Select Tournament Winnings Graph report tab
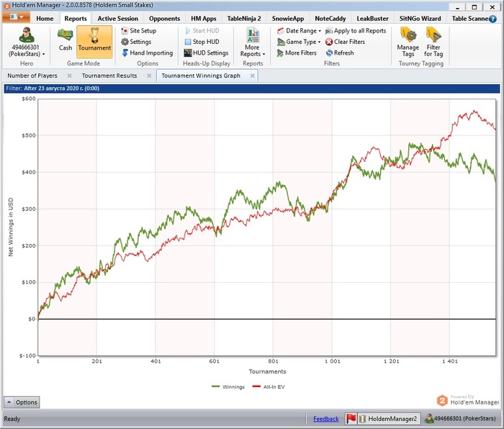 [x=201, y=76]
